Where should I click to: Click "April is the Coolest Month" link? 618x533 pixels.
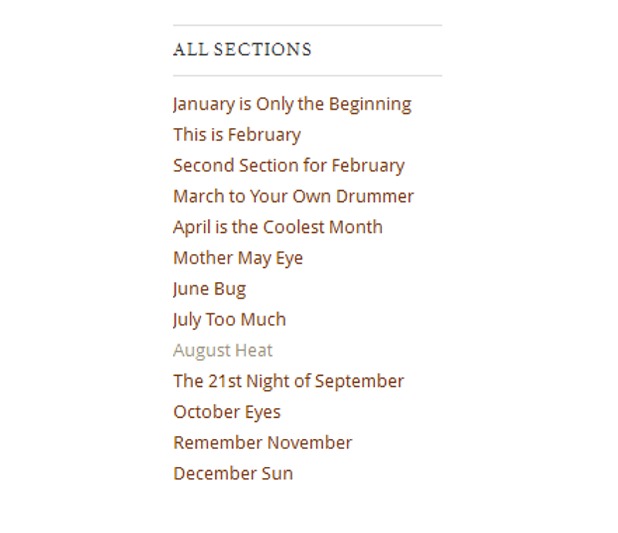(x=277, y=227)
